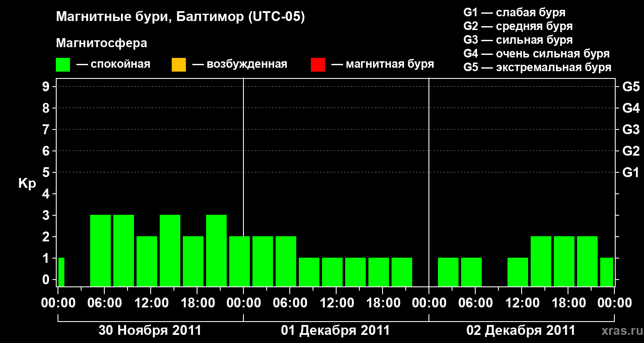Click the 'Kp' axis title
The width and height of the screenshot is (644, 343).
tap(27, 184)
